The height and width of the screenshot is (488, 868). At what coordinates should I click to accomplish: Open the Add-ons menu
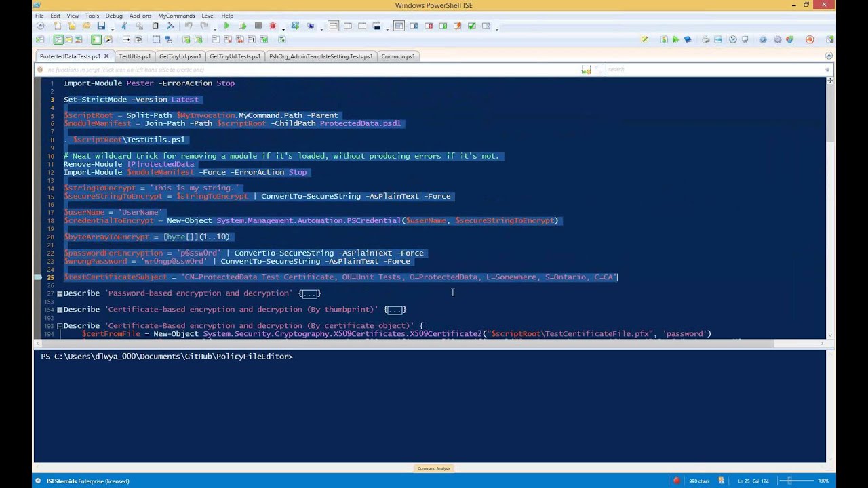point(140,16)
